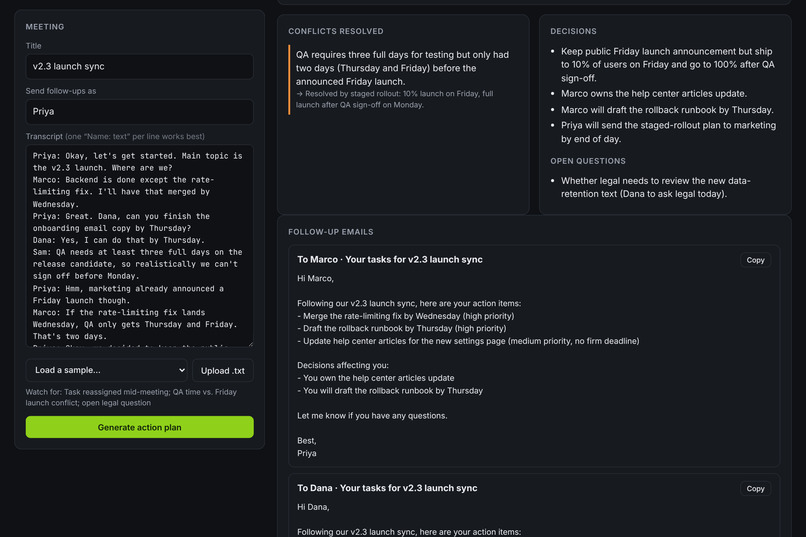Click the MEETING section heading
Screen dimensions: 806x537
[x=45, y=27]
